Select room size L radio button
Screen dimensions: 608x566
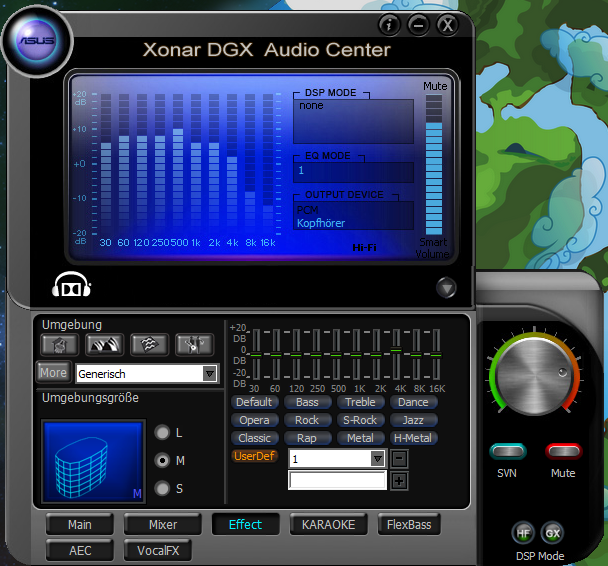[x=162, y=433]
